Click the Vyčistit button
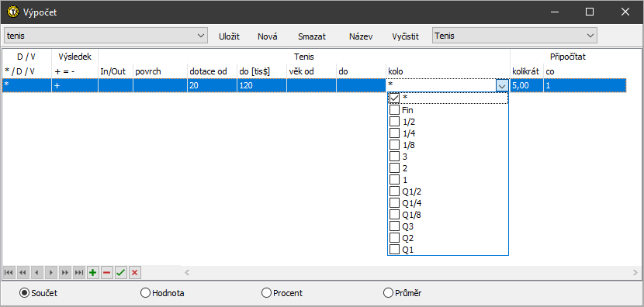The height and width of the screenshot is (307, 644). [x=405, y=36]
